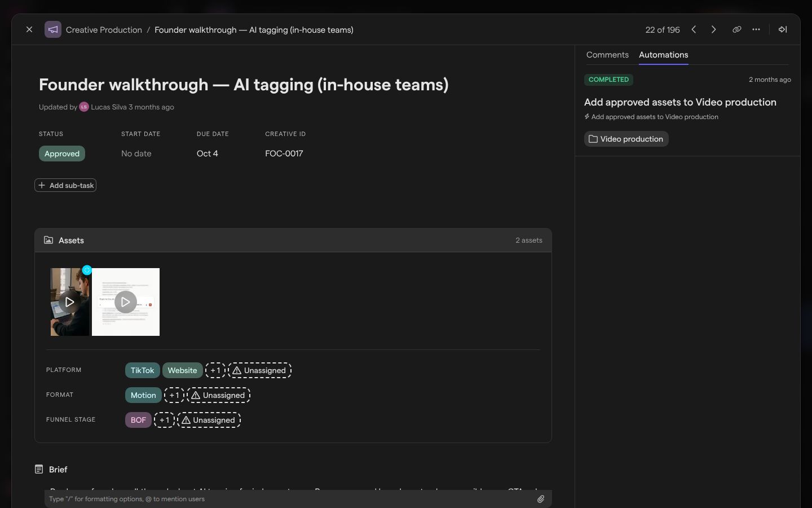Expand the +1 chip in Funnel Stage row
This screenshot has height=508, width=812.
[x=164, y=420]
